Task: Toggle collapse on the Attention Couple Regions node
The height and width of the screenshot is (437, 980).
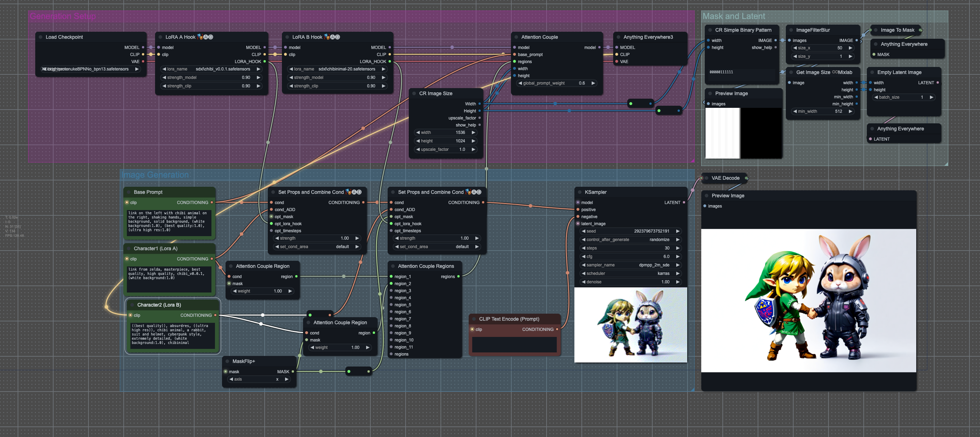Action: (x=393, y=266)
